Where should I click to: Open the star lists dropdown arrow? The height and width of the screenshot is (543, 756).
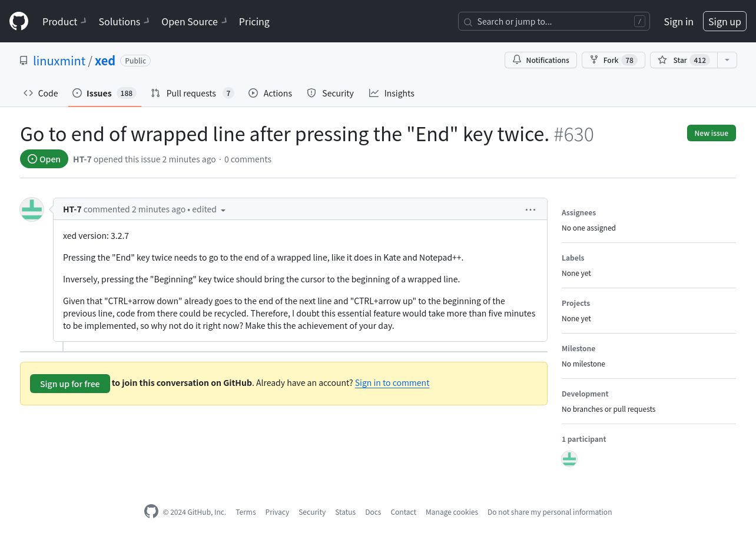point(727,60)
